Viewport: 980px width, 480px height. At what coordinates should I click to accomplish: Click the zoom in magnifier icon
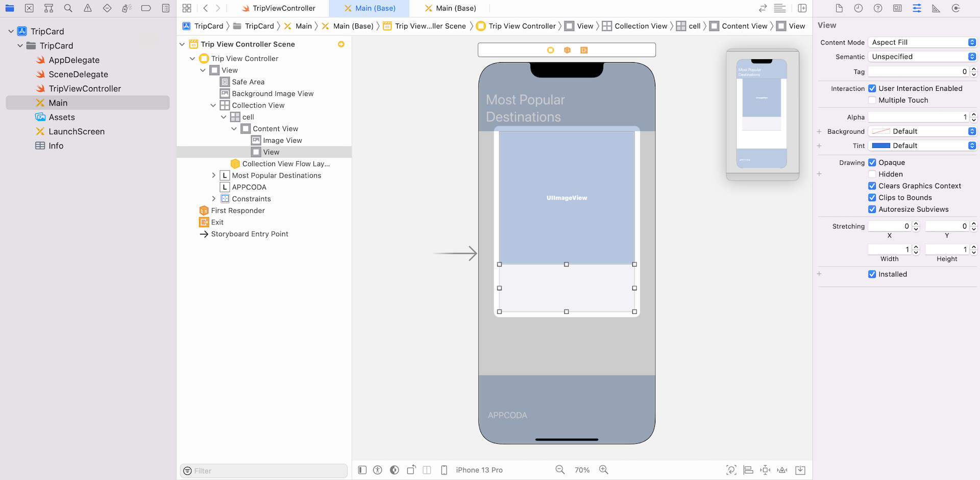click(604, 470)
